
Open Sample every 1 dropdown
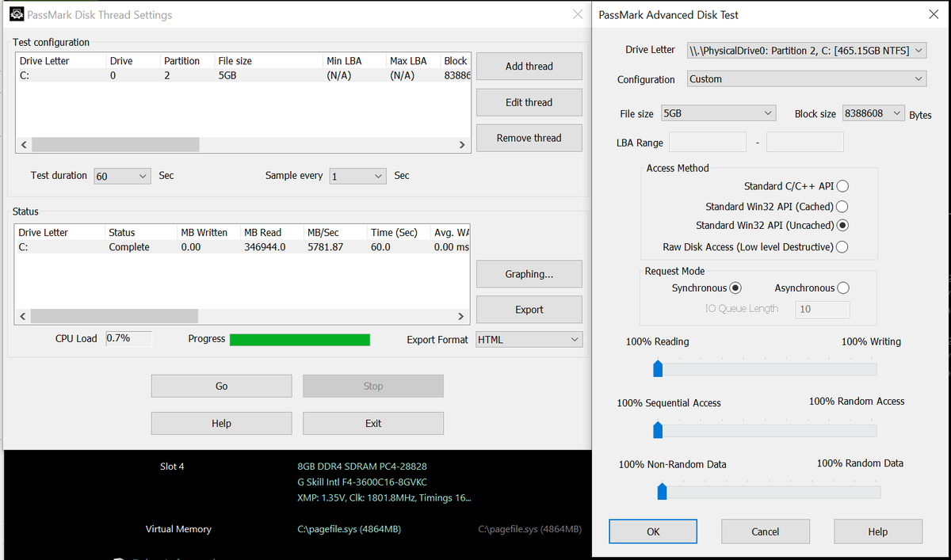(x=357, y=176)
